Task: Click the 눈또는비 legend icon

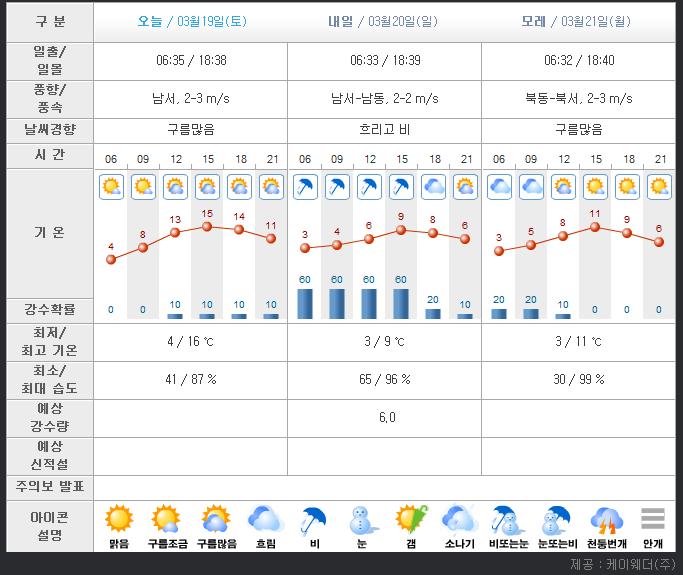Action: (556, 519)
